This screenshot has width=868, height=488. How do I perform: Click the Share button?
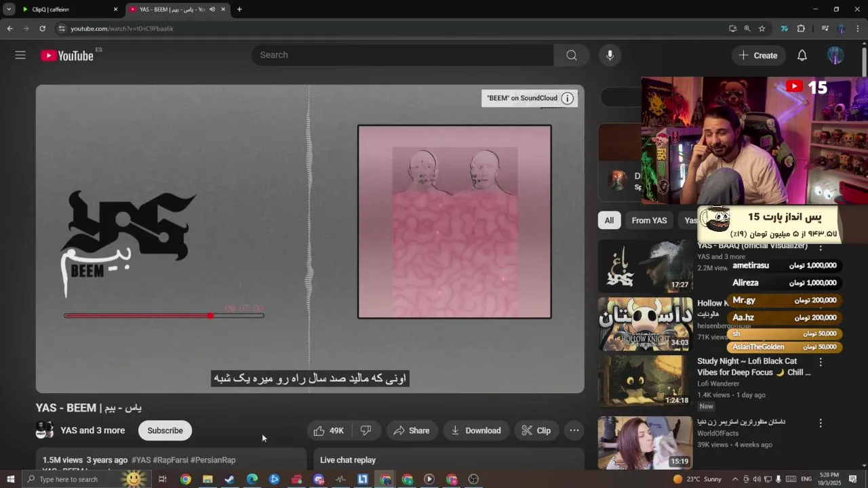tap(411, 430)
